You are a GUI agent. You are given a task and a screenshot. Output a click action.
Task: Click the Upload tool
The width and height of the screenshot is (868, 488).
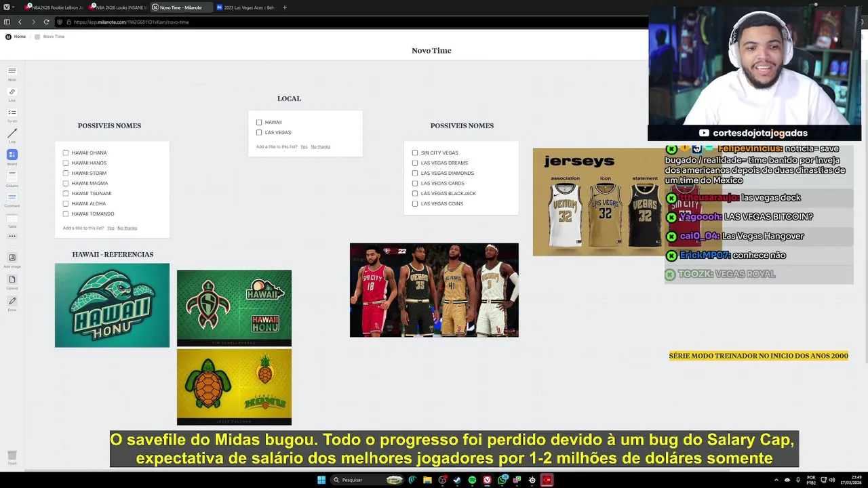pyautogui.click(x=12, y=281)
